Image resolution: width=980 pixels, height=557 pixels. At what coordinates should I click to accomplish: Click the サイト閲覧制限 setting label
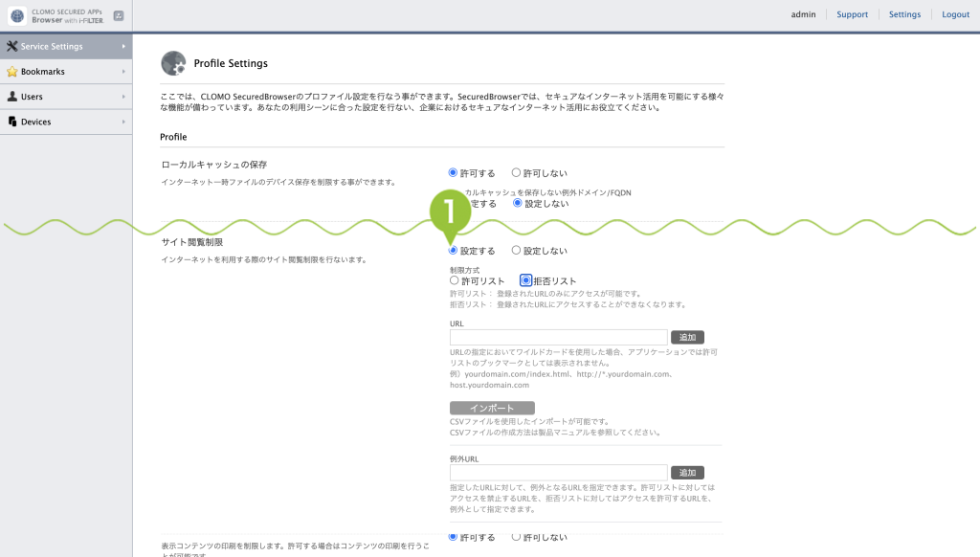[191, 242]
